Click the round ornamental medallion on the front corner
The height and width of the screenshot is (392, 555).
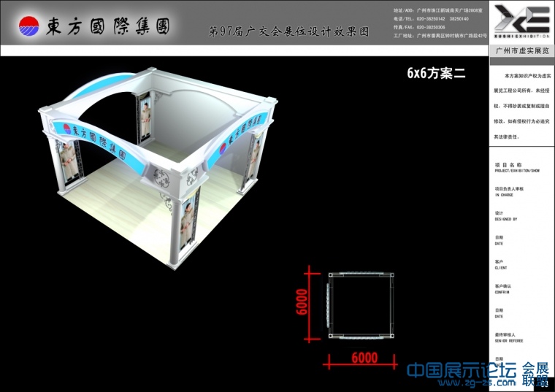click(162, 178)
